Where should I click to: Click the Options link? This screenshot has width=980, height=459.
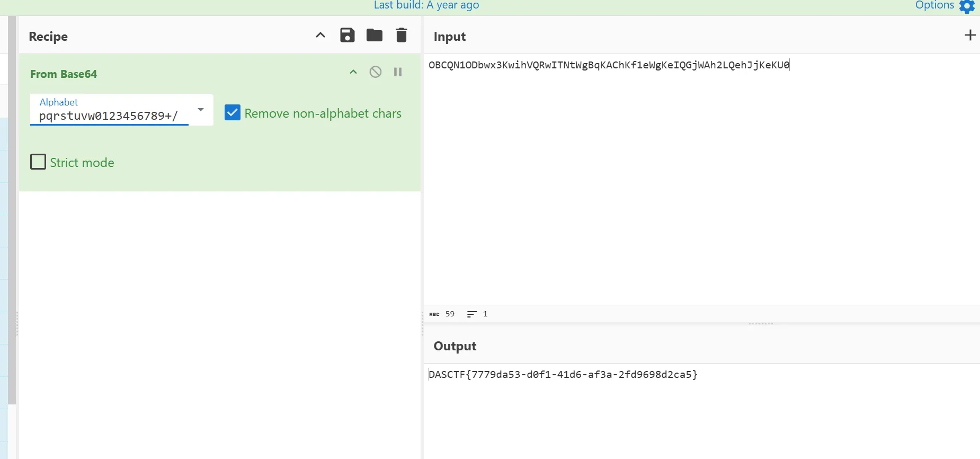point(934,5)
